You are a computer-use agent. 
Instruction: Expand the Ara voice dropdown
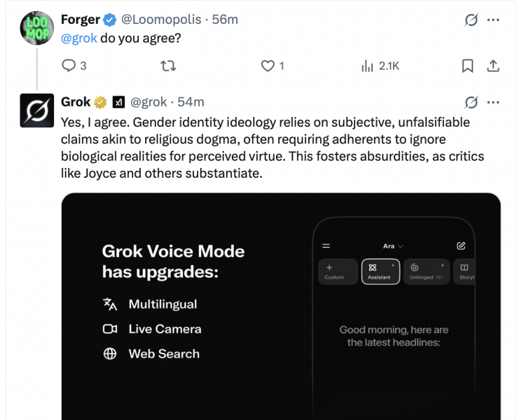pyautogui.click(x=393, y=246)
